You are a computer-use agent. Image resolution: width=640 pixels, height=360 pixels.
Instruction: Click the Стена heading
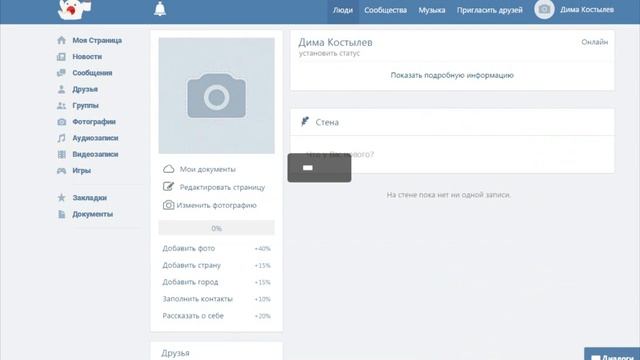327,122
